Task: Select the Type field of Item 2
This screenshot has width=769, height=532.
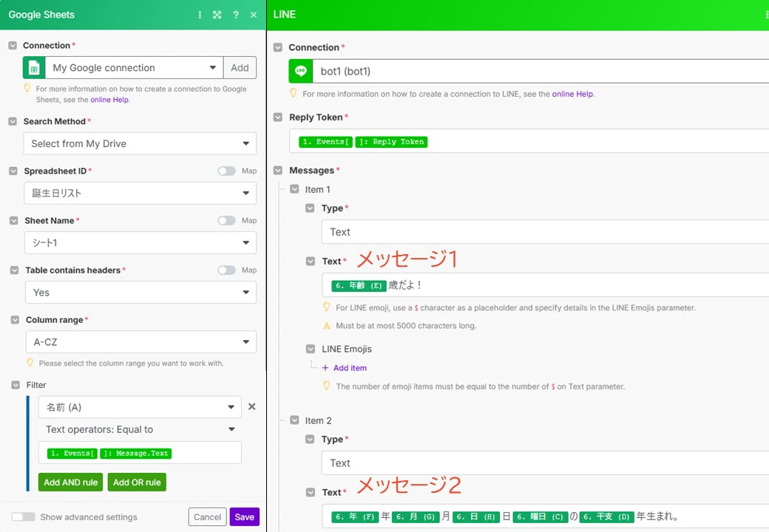Action: (545, 463)
